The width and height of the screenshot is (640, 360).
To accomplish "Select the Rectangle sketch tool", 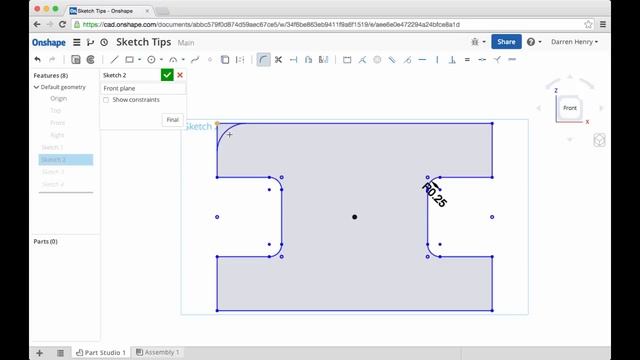I will (x=129, y=60).
